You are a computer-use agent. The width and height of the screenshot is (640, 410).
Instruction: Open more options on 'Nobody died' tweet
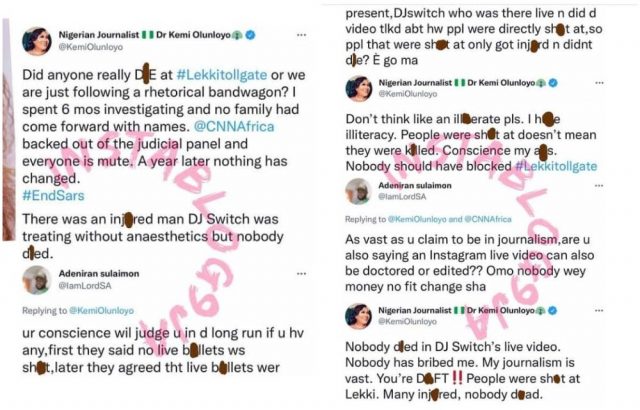[599, 310]
